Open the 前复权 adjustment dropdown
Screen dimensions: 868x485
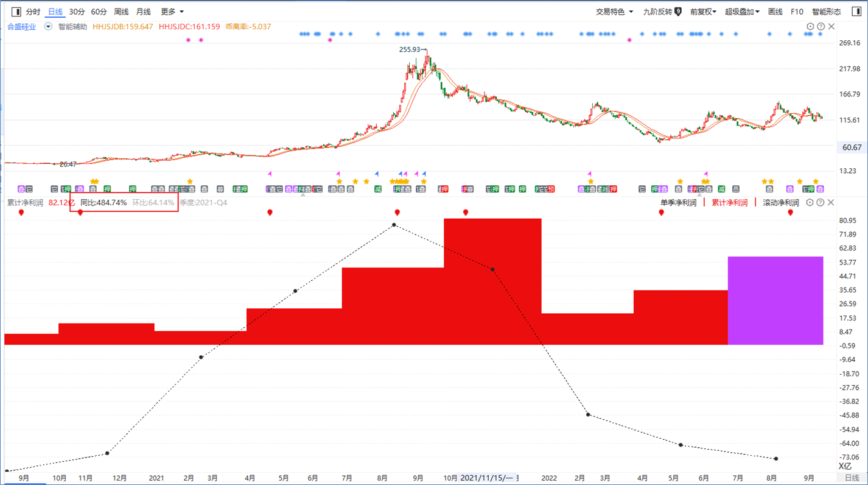[x=703, y=12]
